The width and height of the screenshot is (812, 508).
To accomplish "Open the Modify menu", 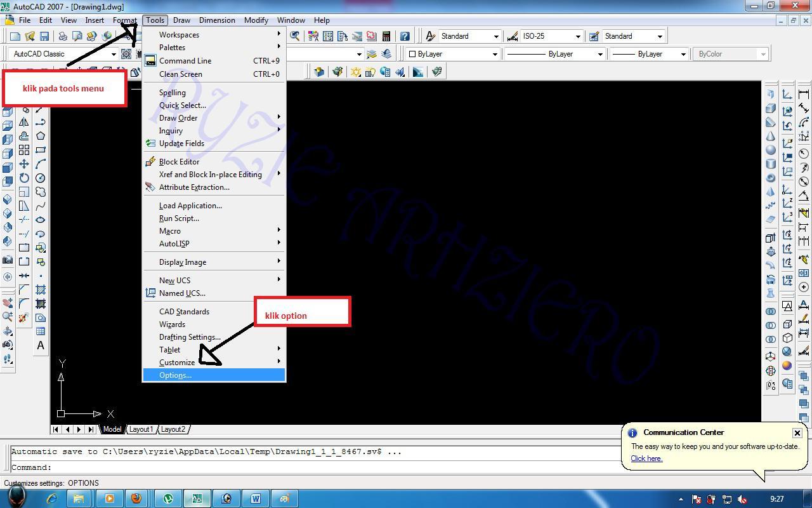I will (x=256, y=20).
